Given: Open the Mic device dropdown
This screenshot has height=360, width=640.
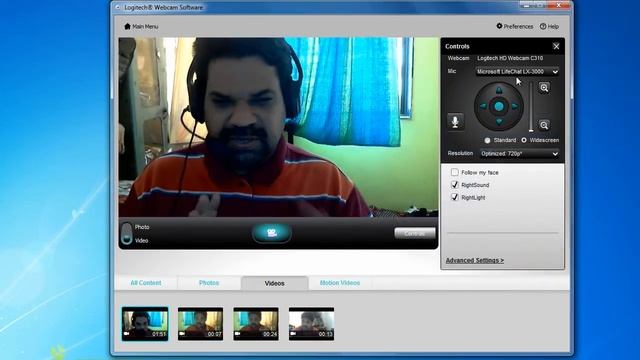Looking at the screenshot, I should pos(517,71).
